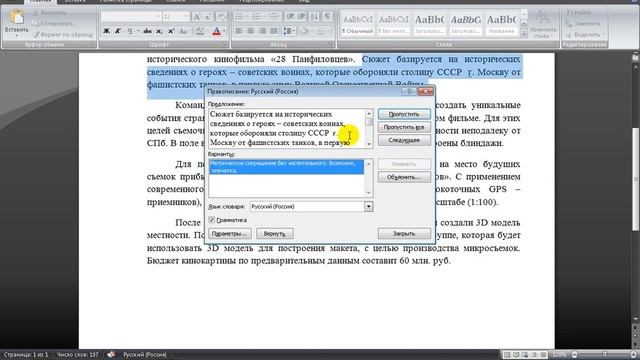Open the Выделить dropdown in Editing group

(x=584, y=35)
